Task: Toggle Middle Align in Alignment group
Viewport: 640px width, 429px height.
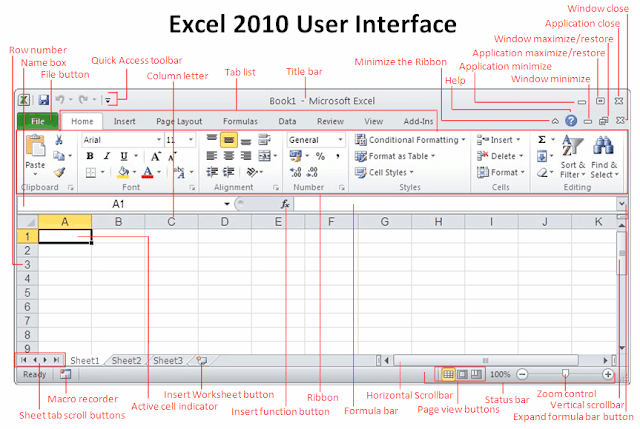Action: 229,140
